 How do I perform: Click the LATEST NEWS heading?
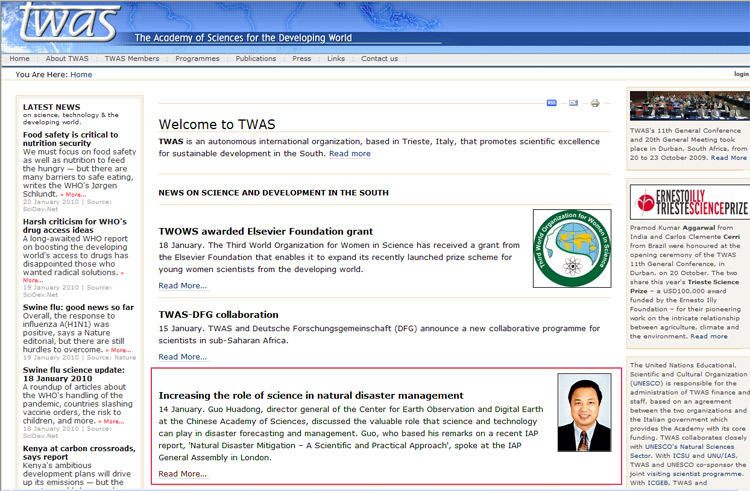coord(52,107)
